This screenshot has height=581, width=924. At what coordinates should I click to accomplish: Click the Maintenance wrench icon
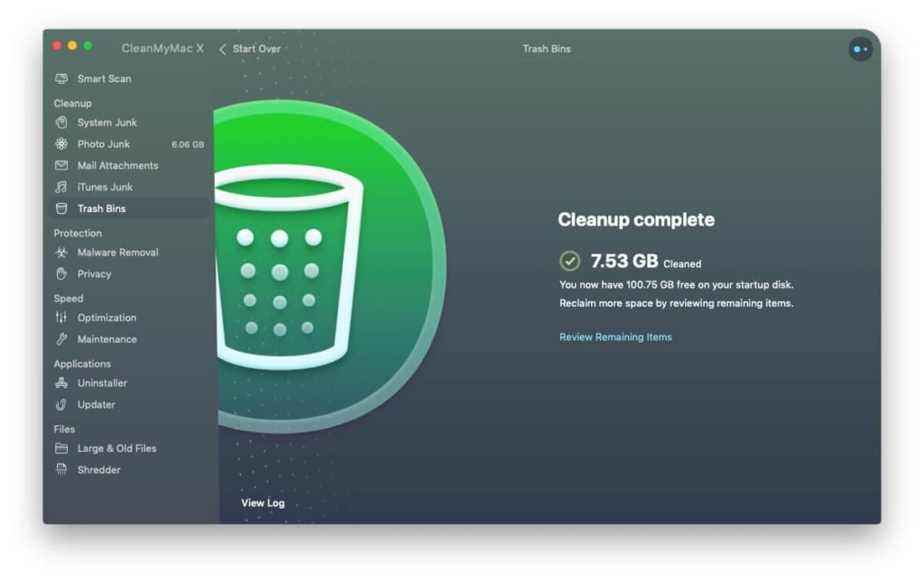click(x=61, y=339)
